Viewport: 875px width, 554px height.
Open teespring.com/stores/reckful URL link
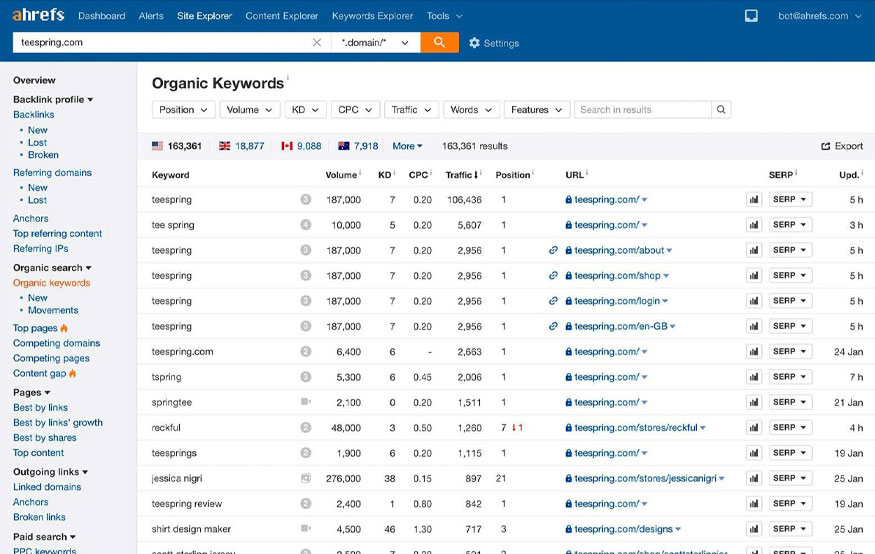(x=636, y=427)
